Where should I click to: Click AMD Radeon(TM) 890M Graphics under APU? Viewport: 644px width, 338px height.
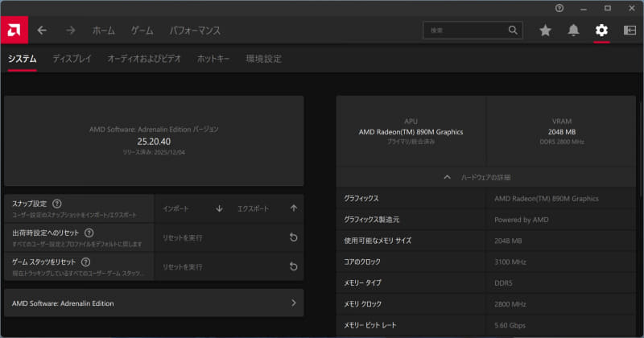[411, 132]
